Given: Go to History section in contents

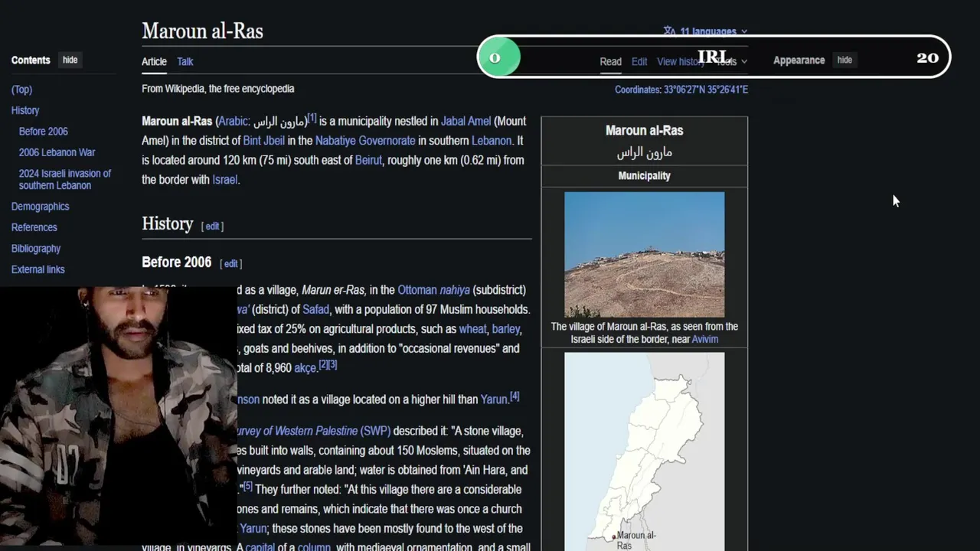Looking at the screenshot, I should pyautogui.click(x=25, y=110).
